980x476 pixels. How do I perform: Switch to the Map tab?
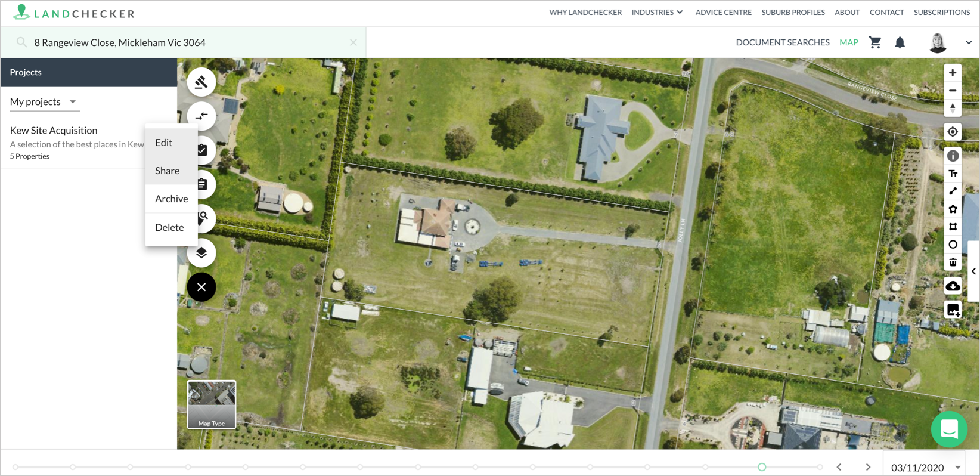click(x=849, y=42)
